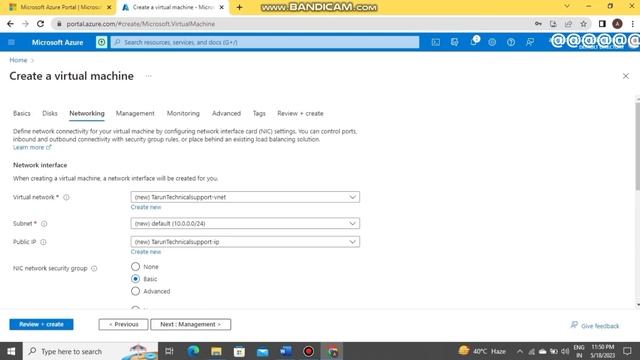
Task: Open Windows notification center icon
Action: (627, 351)
